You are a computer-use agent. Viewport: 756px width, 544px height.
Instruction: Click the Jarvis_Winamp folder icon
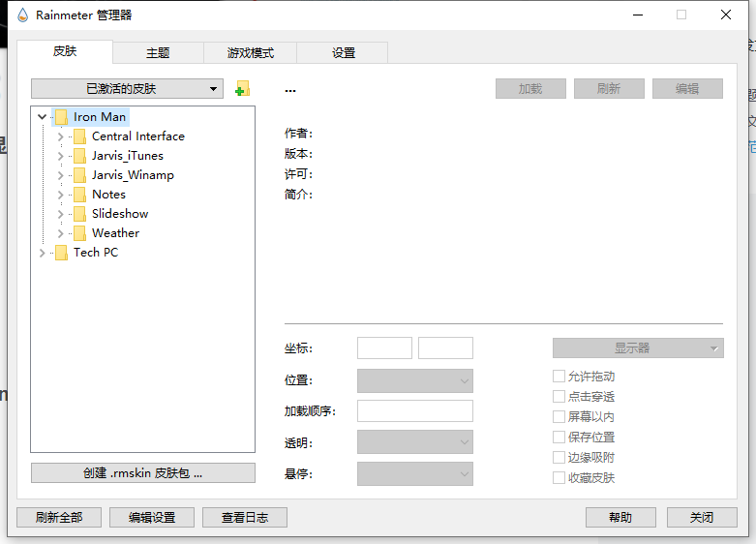[x=79, y=175]
